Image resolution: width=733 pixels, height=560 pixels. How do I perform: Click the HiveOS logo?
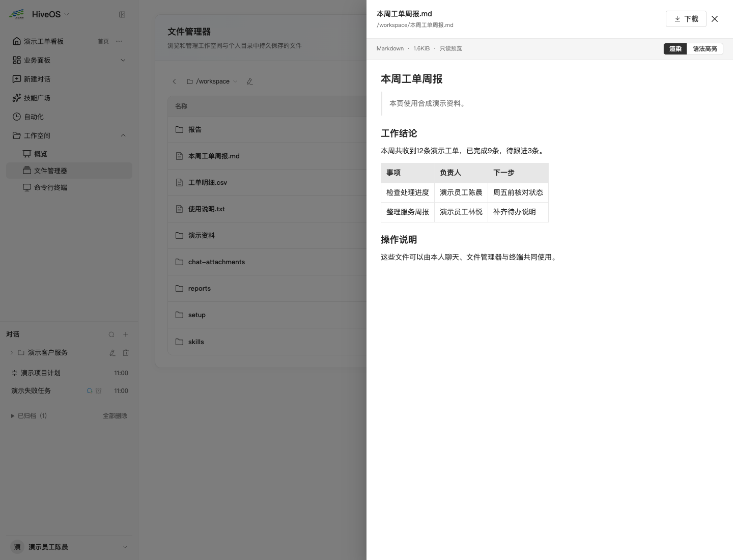16,14
